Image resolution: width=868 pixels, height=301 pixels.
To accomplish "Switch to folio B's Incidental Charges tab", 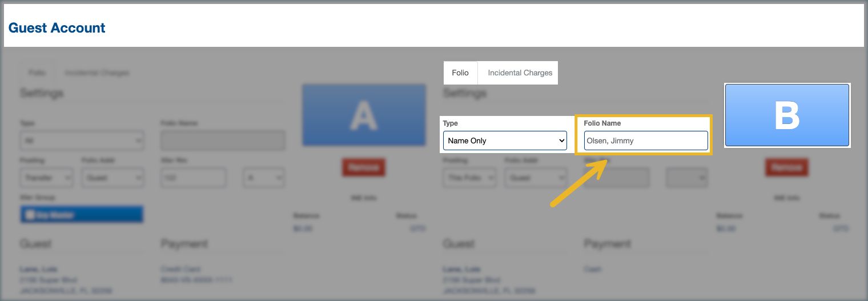I will coord(520,73).
